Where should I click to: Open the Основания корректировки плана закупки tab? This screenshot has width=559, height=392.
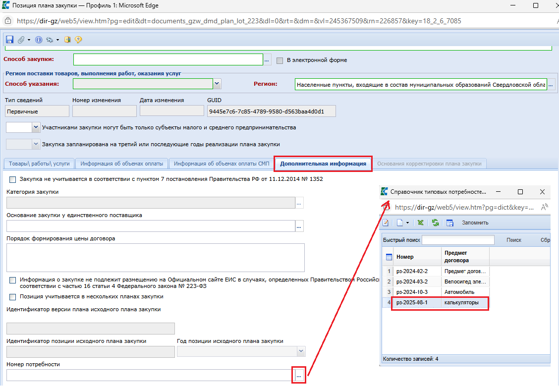point(429,164)
